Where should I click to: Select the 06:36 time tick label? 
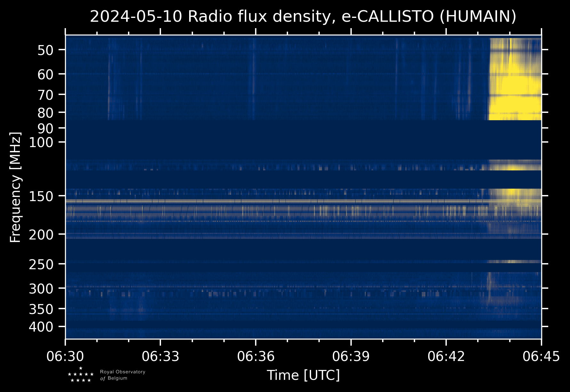256,356
